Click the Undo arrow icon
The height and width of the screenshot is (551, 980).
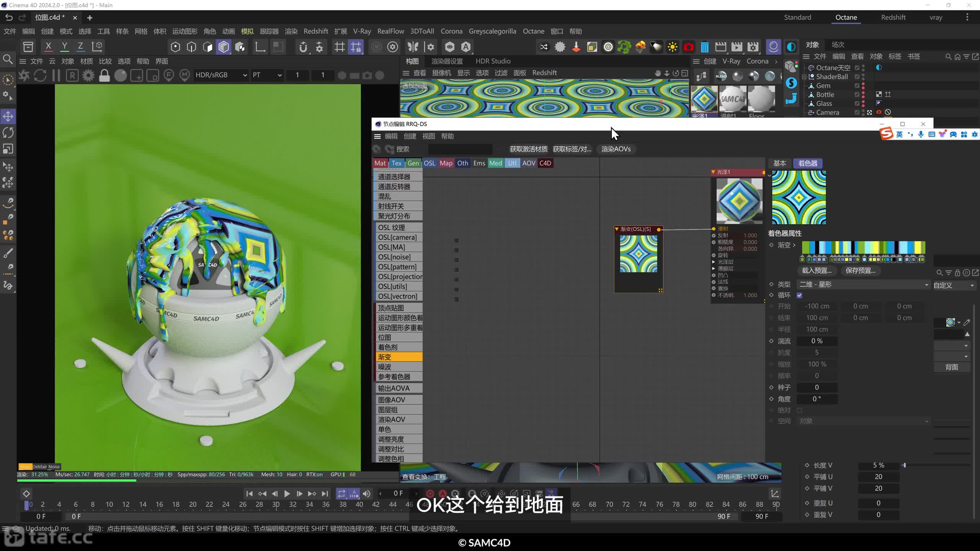click(9, 17)
